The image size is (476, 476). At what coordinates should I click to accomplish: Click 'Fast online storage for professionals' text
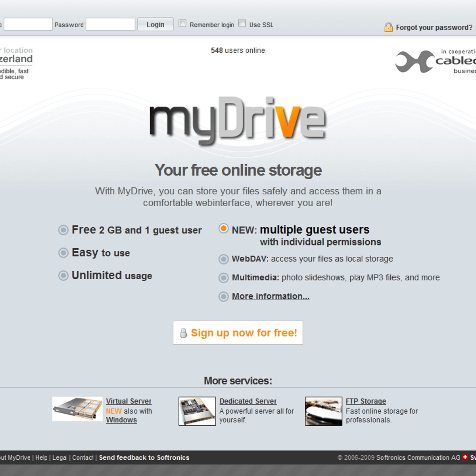coord(382,415)
